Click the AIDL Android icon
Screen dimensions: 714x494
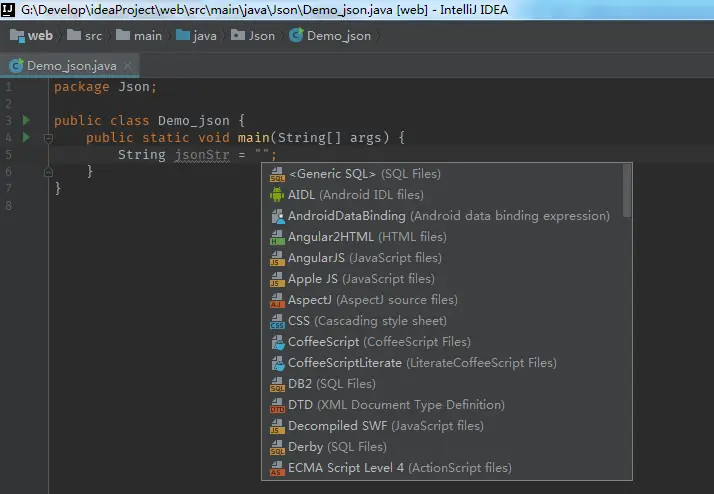(277, 195)
